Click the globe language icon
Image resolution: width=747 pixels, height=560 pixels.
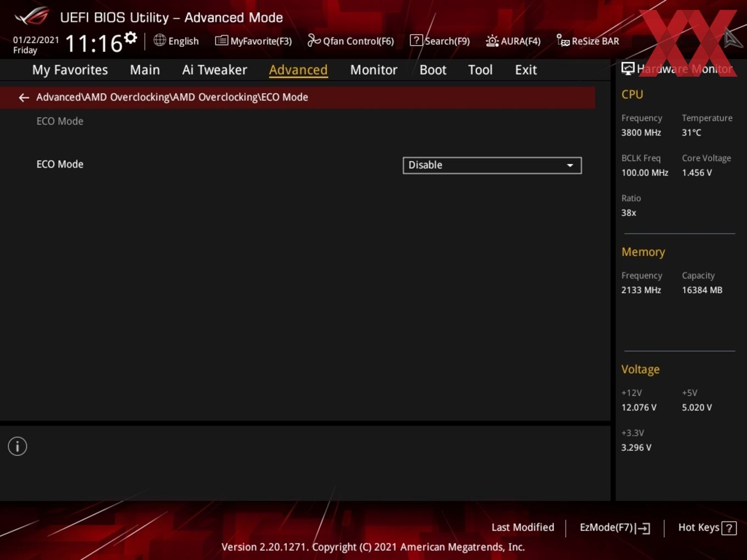(x=159, y=40)
